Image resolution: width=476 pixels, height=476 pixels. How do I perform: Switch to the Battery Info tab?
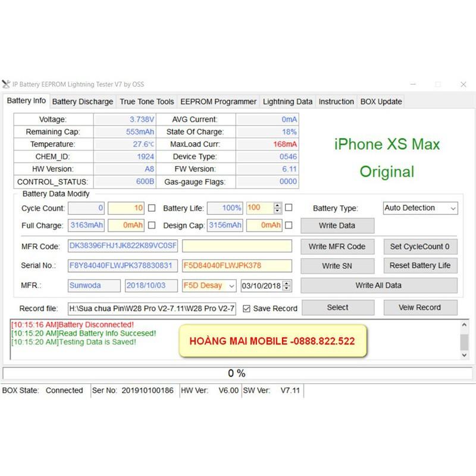click(x=26, y=101)
